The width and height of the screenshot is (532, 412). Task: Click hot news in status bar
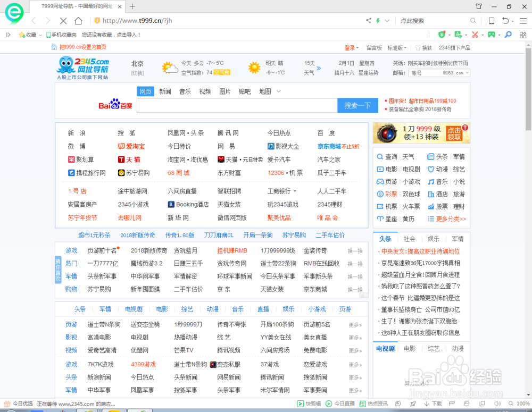373,403
